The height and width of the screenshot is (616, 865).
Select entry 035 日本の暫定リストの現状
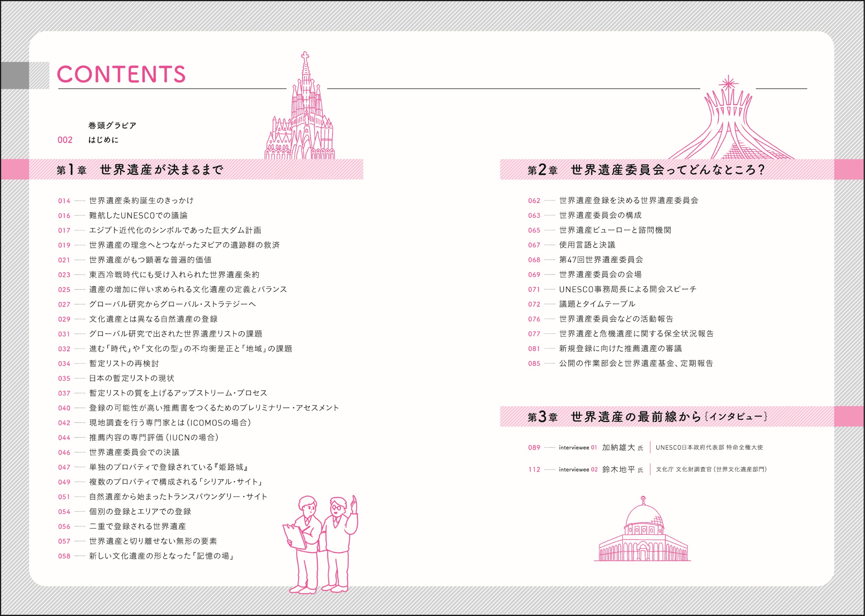116,378
